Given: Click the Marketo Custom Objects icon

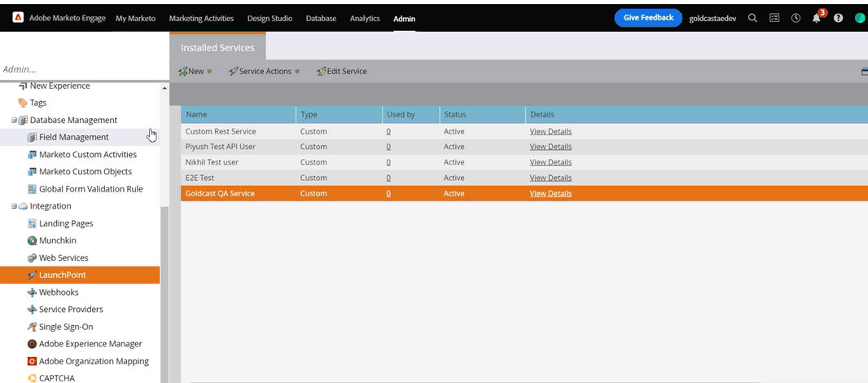Looking at the screenshot, I should coord(32,172).
